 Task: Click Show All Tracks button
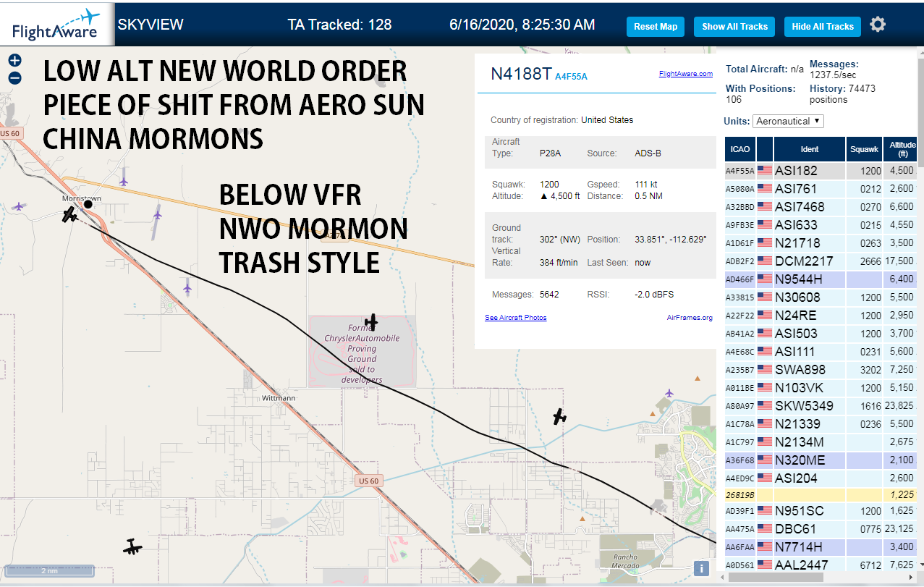734,27
